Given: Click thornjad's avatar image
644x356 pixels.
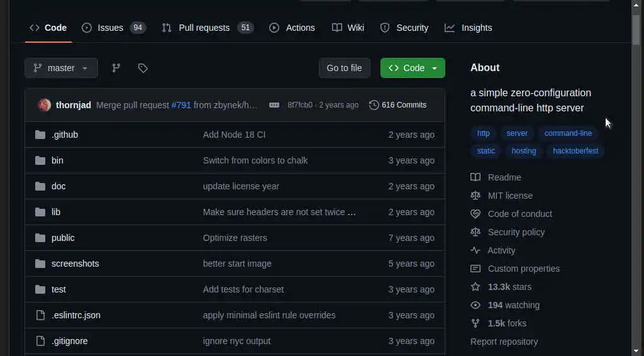Looking at the screenshot, I should [x=44, y=105].
